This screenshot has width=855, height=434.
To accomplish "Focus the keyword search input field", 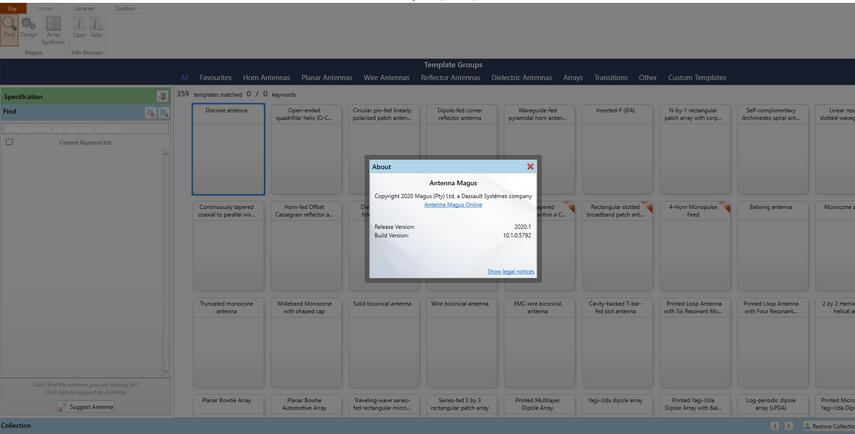I will pyautogui.click(x=86, y=129).
